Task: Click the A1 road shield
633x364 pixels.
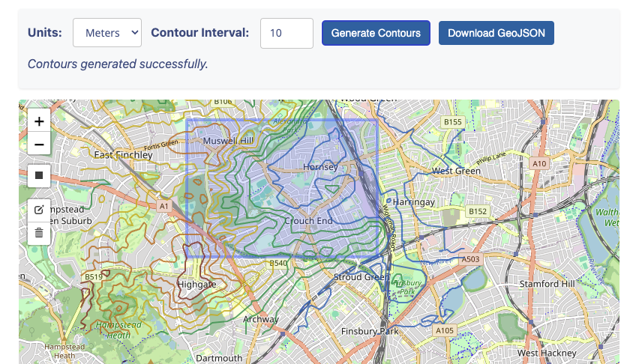Action: pos(163,207)
